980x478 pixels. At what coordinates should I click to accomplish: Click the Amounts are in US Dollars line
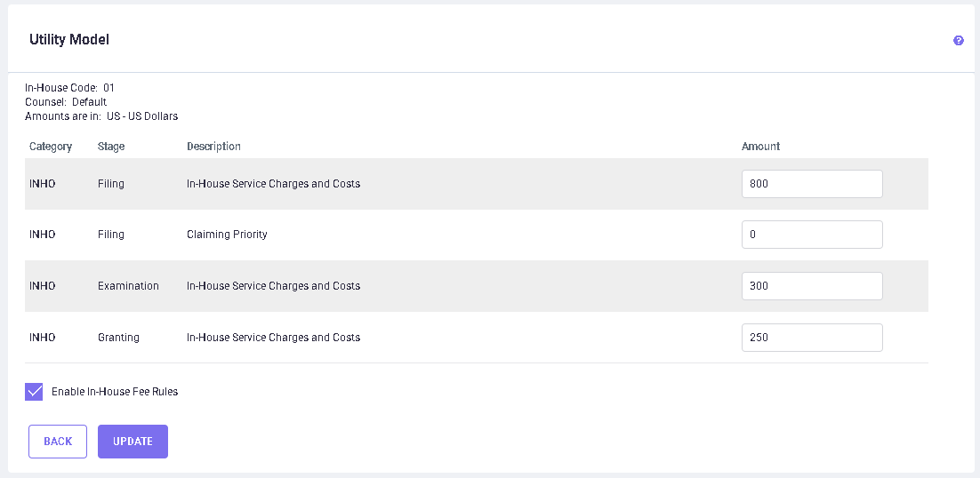point(101,116)
